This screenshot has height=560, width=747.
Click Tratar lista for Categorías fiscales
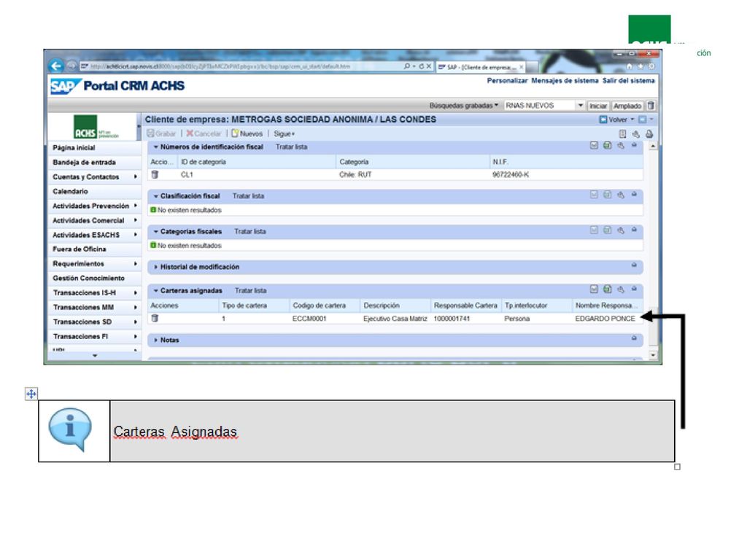coord(250,231)
